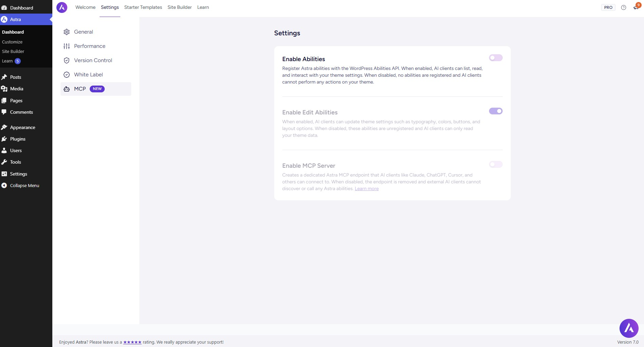Click the Media icon in sidebar
644x347 pixels.
pyautogui.click(x=4, y=89)
